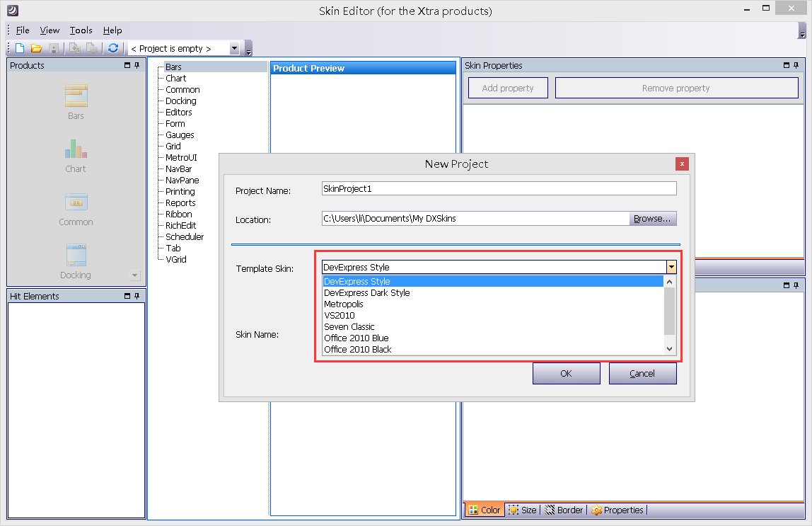Open menu bar overflow arrow at right
The width and height of the screenshot is (812, 526).
coord(802,31)
